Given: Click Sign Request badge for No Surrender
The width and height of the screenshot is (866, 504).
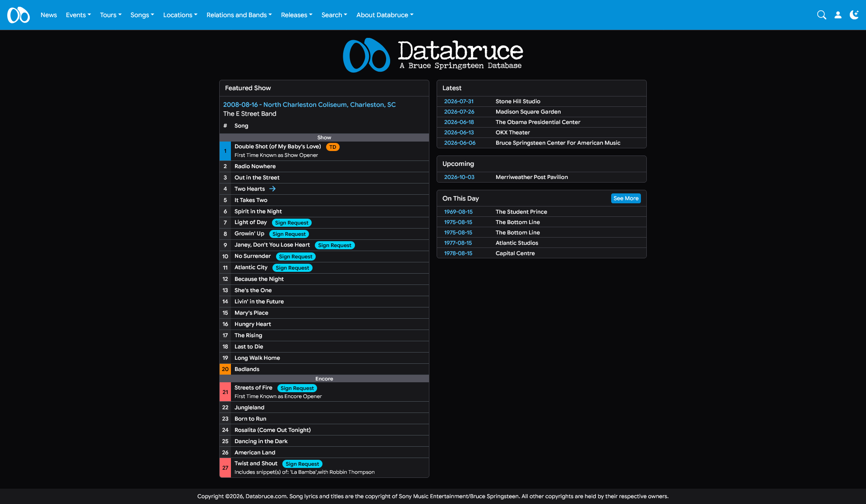Looking at the screenshot, I should coord(295,257).
